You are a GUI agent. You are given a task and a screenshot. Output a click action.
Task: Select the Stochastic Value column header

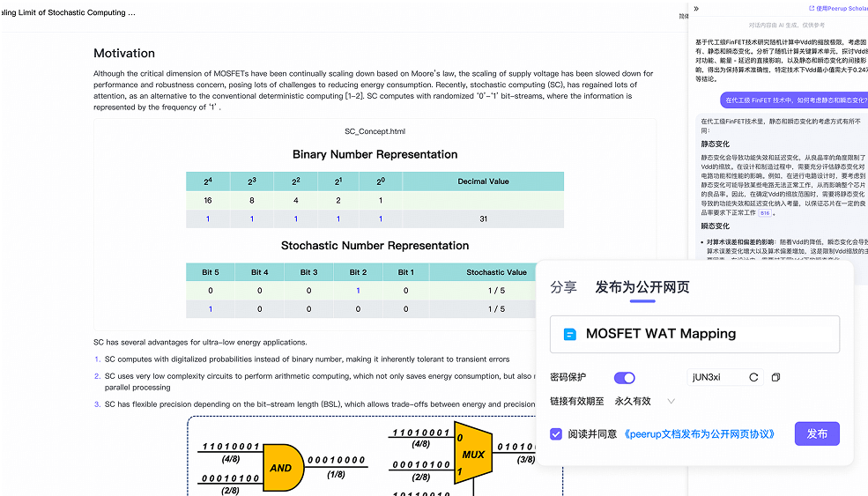click(x=496, y=272)
